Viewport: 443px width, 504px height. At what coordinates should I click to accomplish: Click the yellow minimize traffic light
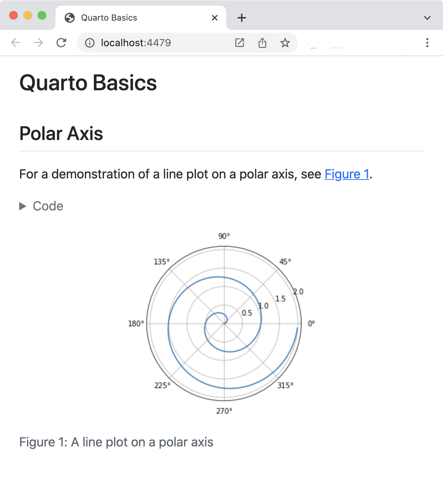[x=28, y=15]
